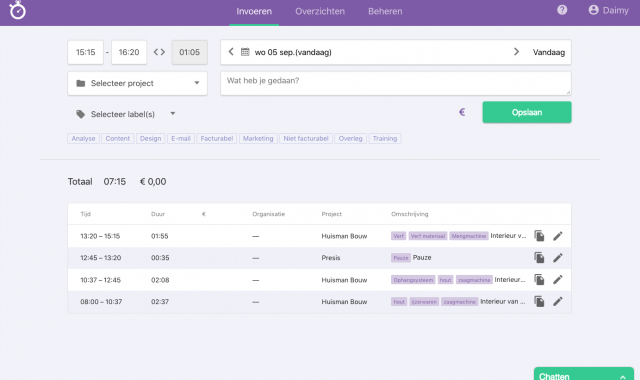This screenshot has width=640, height=380.
Task: Click the total amount € 0,00
Action: 153,182
